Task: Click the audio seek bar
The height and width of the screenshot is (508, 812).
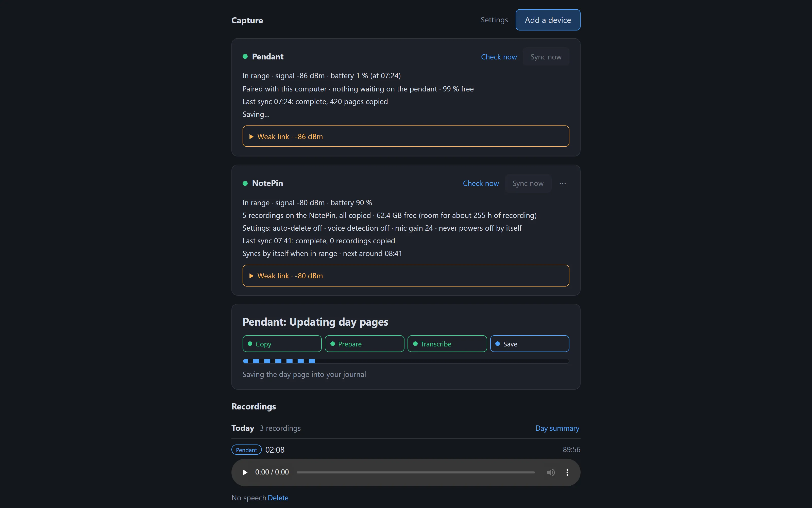Action: [416, 472]
